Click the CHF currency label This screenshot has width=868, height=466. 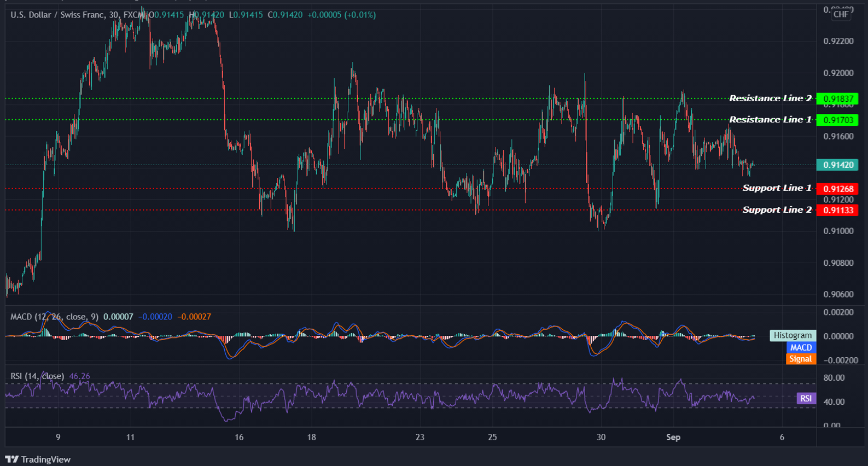[x=841, y=14]
